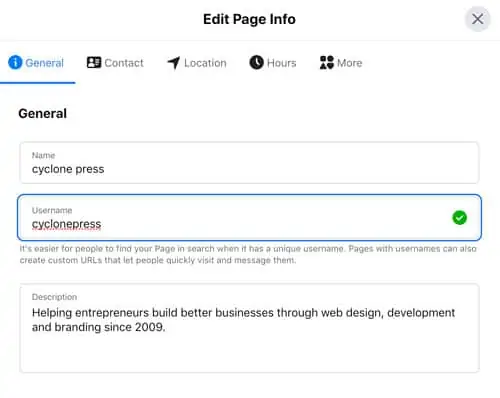Focus the Username field with cyclonepress
The width and height of the screenshot is (500, 398).
tap(249, 218)
